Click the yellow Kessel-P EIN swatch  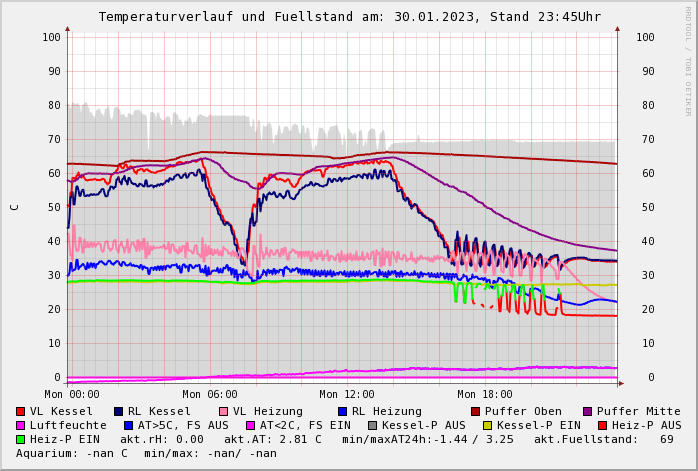click(488, 426)
